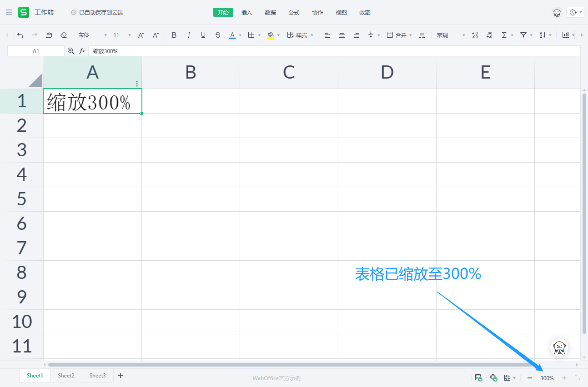Expand the filter dropdown arrow

coord(531,35)
